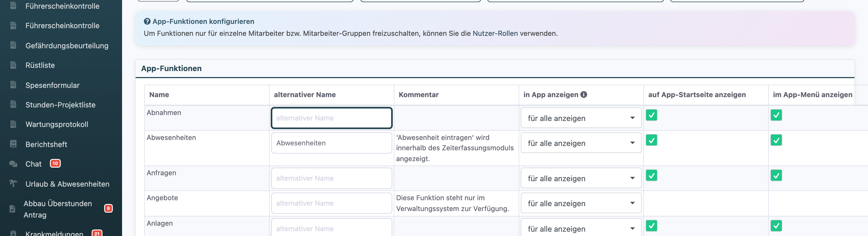Click the 'App-Funktionen' panel heading

tap(171, 68)
